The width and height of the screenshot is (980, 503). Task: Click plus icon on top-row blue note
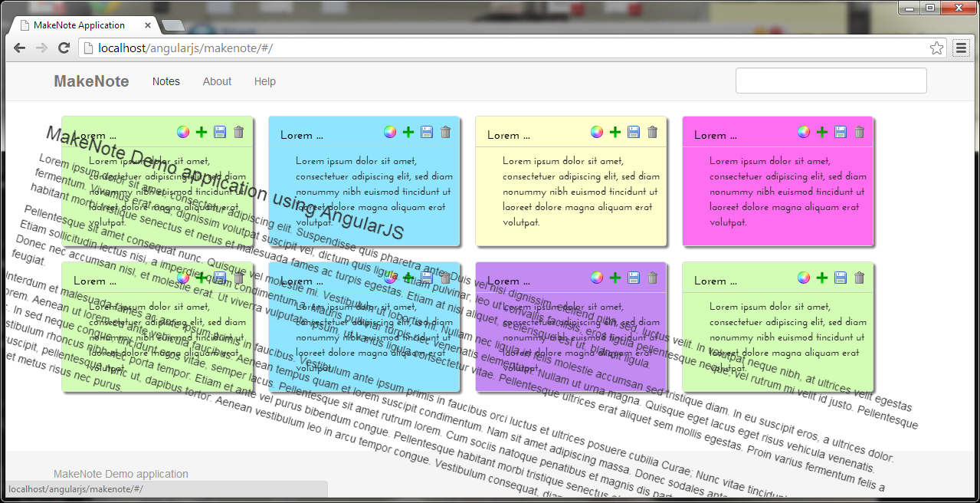[x=408, y=132]
